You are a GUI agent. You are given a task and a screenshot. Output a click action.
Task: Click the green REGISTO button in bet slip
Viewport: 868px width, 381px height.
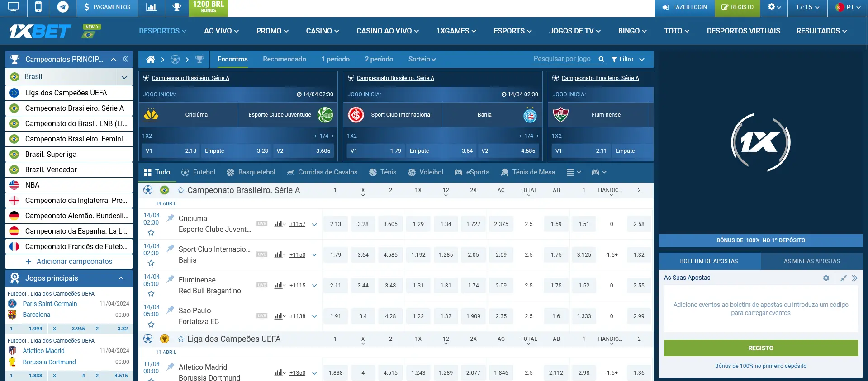[x=761, y=348]
